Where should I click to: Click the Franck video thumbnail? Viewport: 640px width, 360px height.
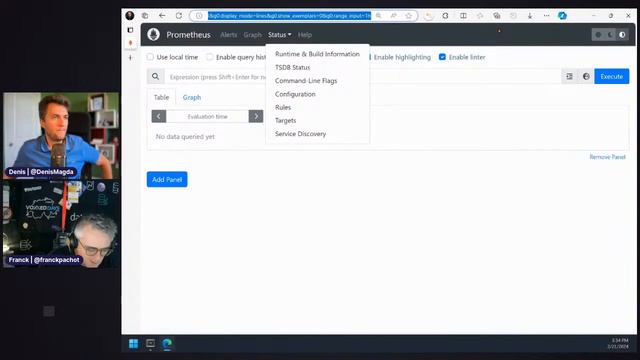pyautogui.click(x=61, y=224)
